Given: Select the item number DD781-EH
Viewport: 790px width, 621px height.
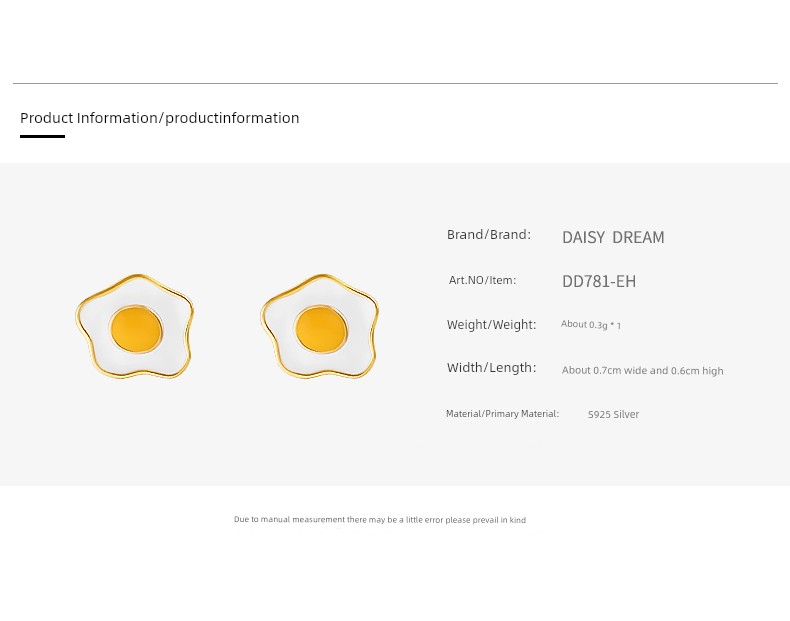Looking at the screenshot, I should click(598, 282).
